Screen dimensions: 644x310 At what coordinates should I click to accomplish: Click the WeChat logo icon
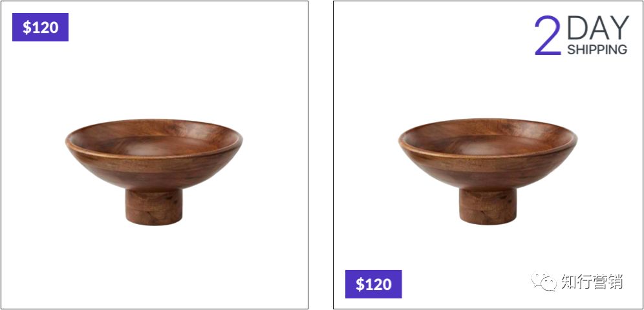(x=544, y=282)
